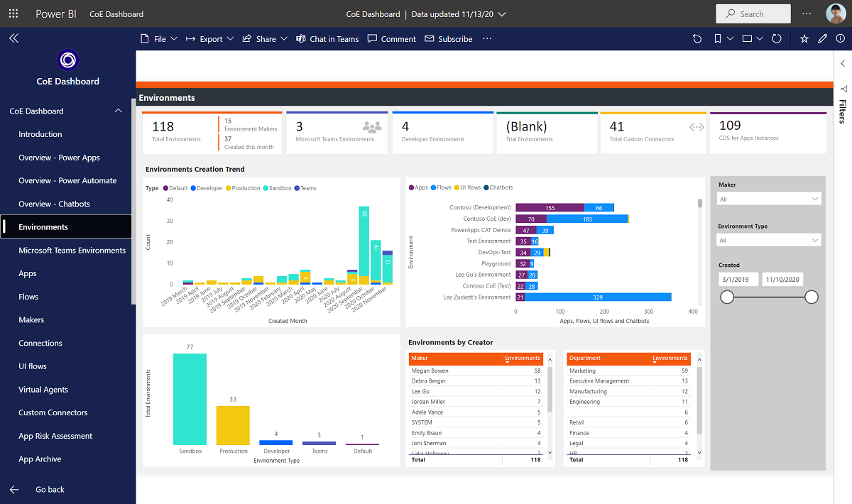
Task: Open the Maker filter dropdown
Action: coord(769,199)
